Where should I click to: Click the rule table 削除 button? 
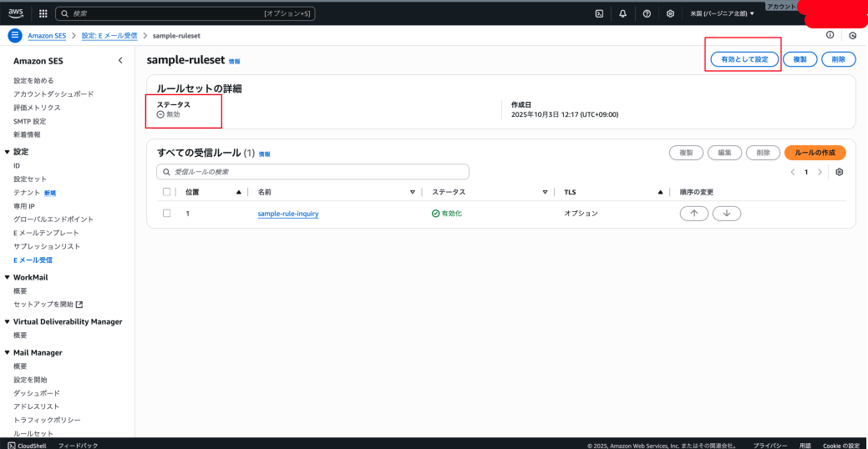(x=763, y=153)
